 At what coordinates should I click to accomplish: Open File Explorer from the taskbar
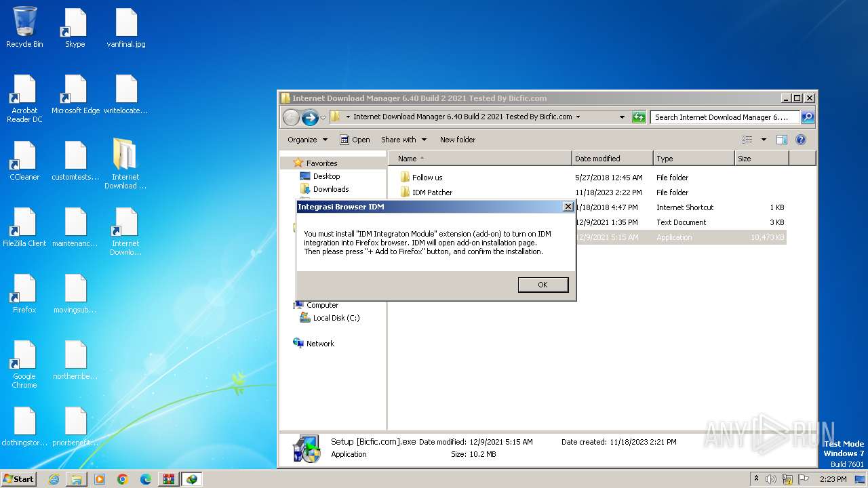coord(77,479)
